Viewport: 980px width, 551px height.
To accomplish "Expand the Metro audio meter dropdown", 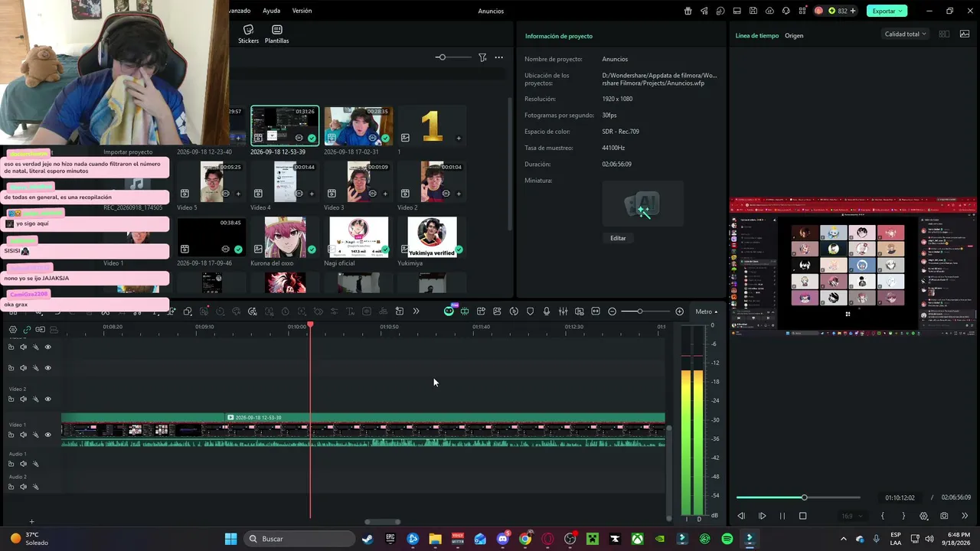I will tap(707, 311).
